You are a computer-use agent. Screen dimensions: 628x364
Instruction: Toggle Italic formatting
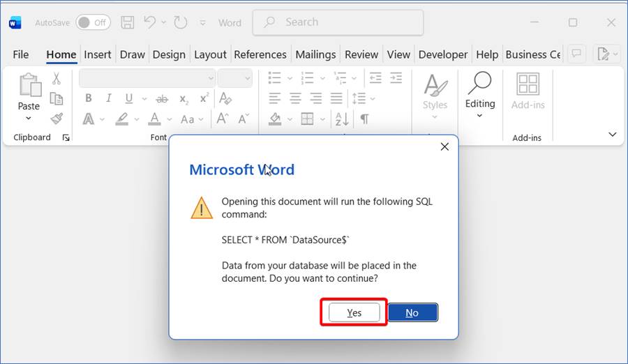click(x=109, y=98)
